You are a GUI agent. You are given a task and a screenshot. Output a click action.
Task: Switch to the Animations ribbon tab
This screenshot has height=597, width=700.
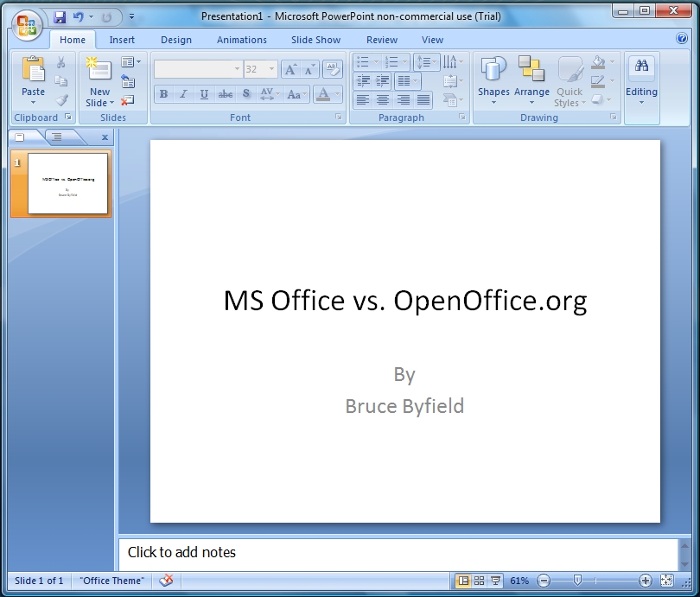pos(241,39)
